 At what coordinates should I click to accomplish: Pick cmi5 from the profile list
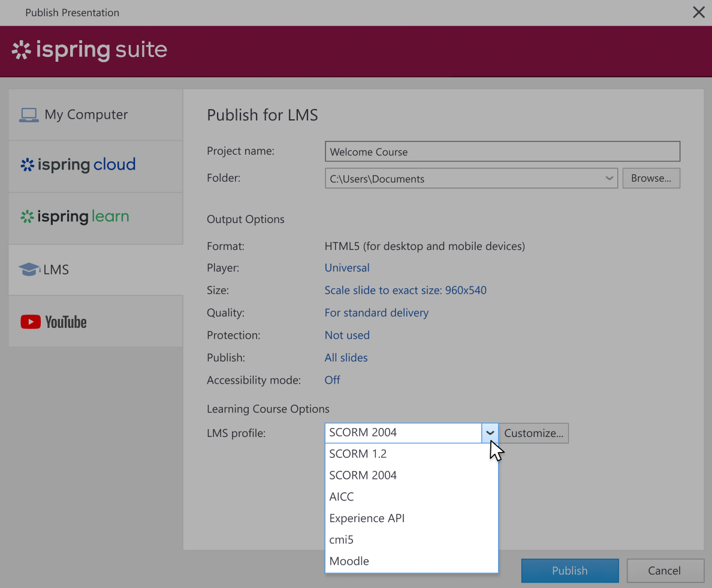click(x=411, y=539)
